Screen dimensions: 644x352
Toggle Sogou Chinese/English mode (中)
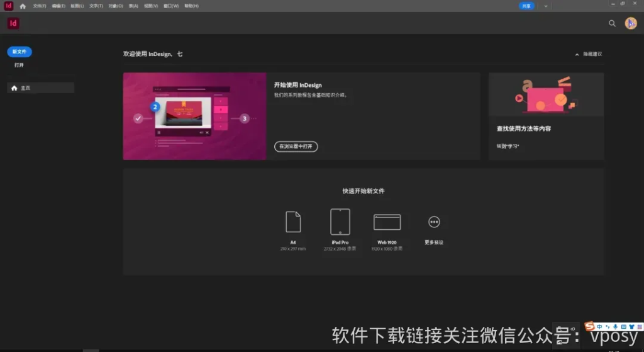coord(599,327)
